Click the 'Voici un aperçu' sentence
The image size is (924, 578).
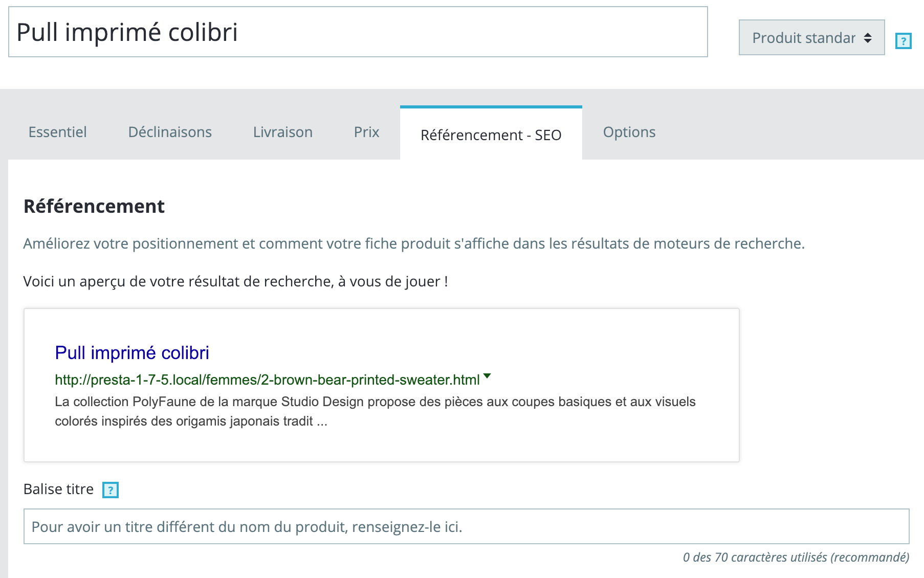[x=235, y=281]
